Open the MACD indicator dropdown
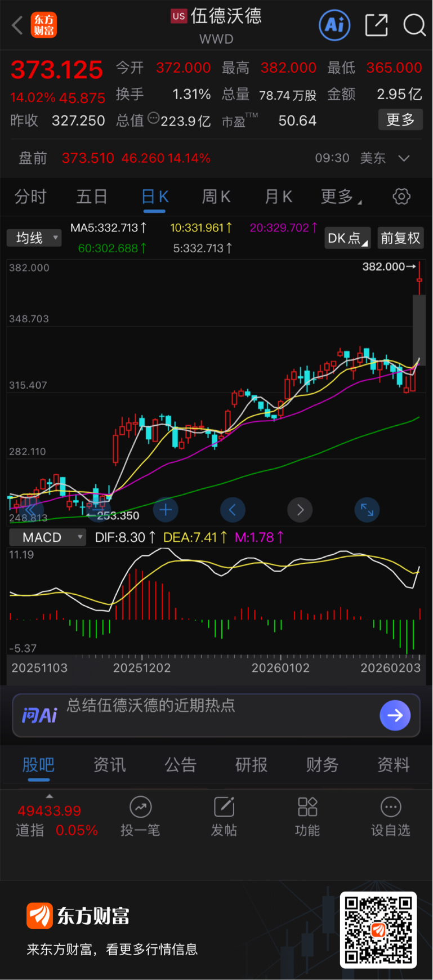433x980 pixels. point(47,537)
